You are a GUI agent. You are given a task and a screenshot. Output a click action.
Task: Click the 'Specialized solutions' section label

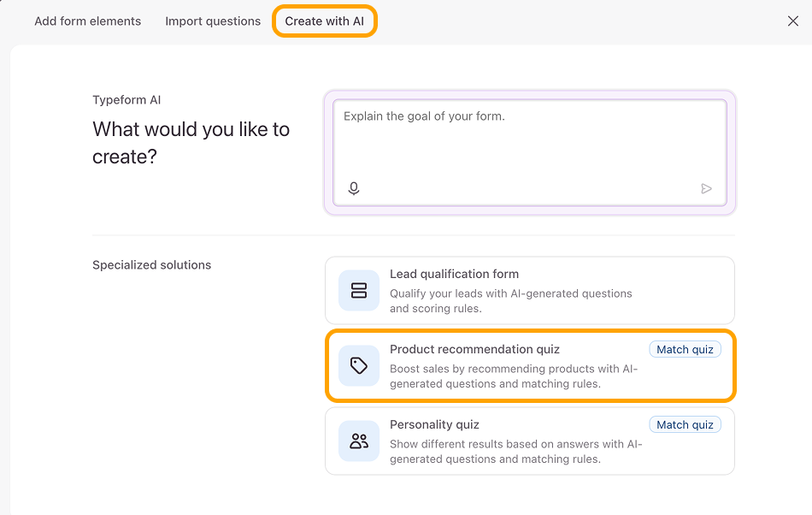[x=151, y=265]
